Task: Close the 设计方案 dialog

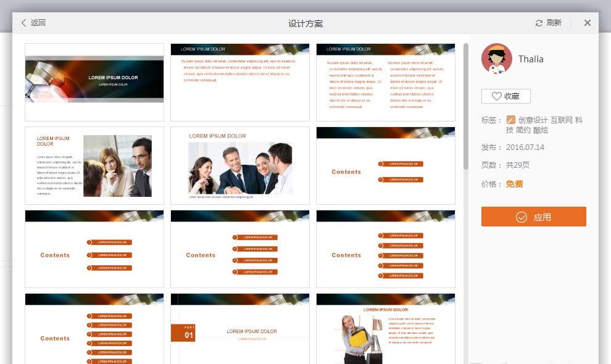Action: coord(588,23)
